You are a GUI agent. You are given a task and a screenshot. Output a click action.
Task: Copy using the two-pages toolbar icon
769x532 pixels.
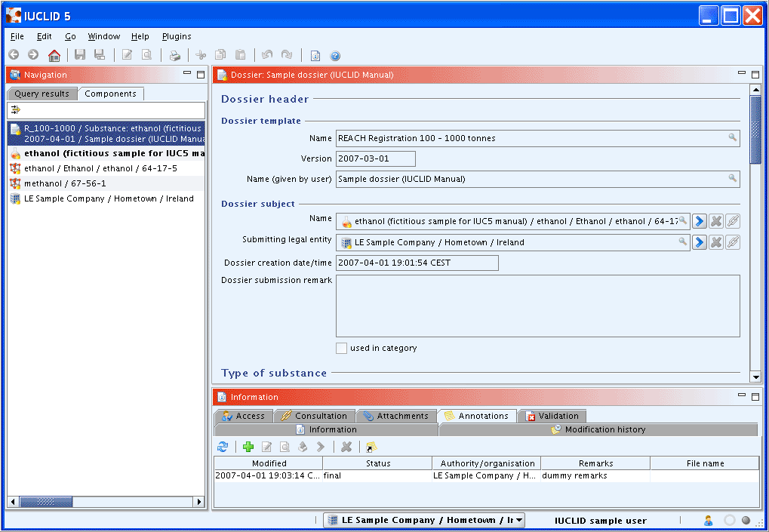coord(220,55)
